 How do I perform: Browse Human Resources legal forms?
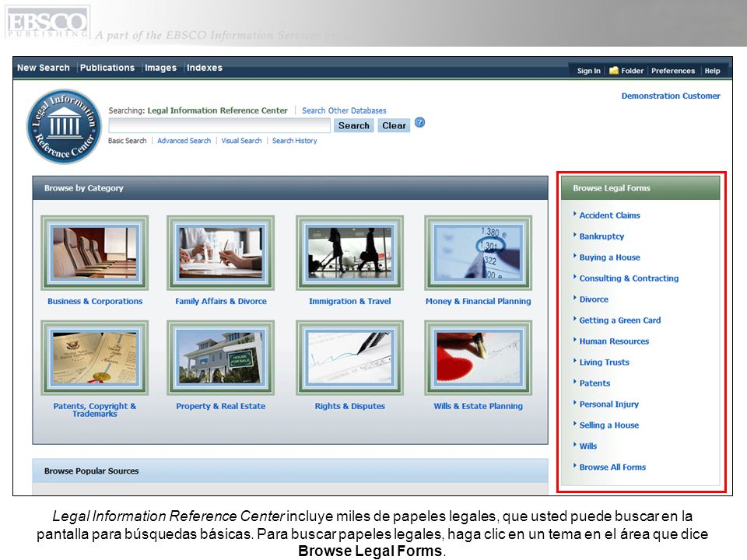614,341
